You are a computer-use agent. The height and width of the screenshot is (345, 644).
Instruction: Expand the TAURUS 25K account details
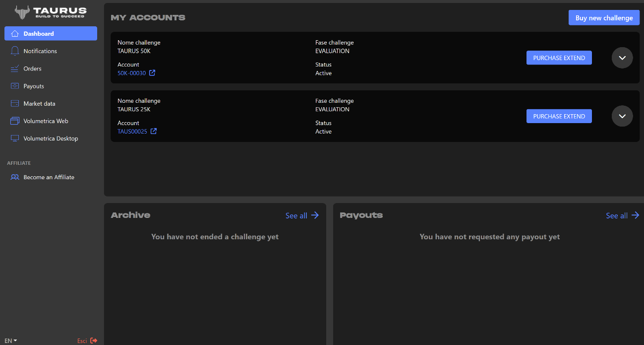tap(622, 116)
